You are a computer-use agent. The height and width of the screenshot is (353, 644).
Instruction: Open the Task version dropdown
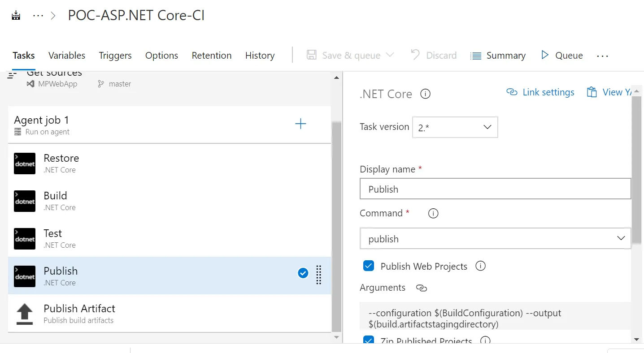tap(455, 127)
